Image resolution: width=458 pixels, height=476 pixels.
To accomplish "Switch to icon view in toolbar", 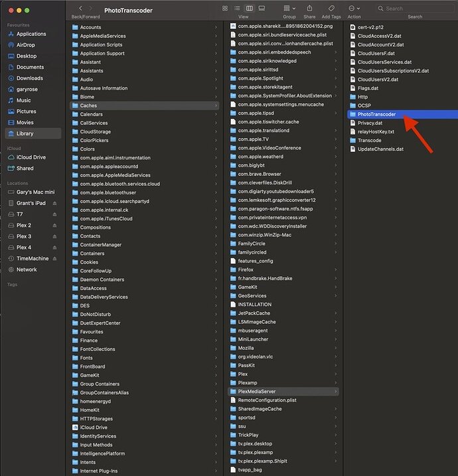I will [225, 9].
